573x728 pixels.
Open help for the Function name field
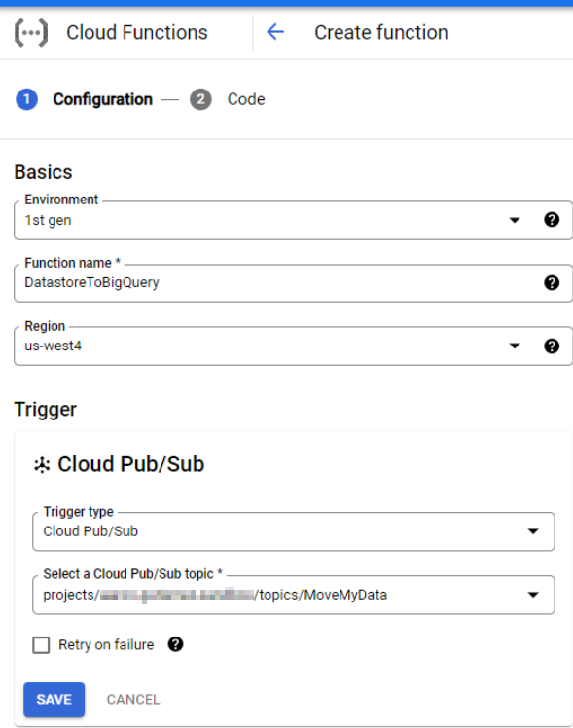[552, 283]
